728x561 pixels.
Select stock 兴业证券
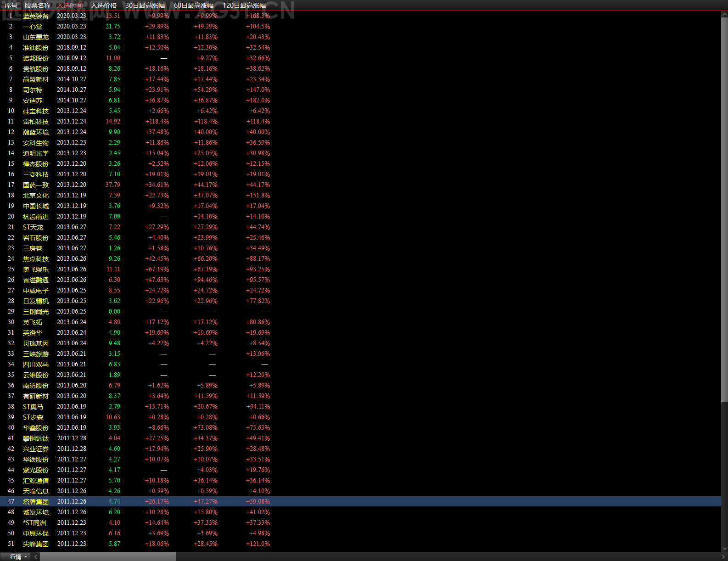(36, 449)
